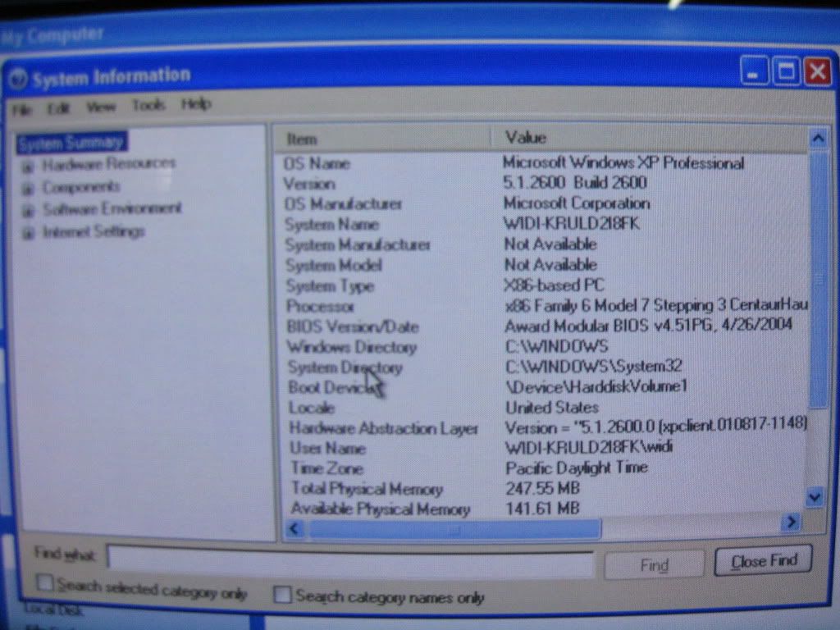
Task: Select the System Model row
Action: click(541, 265)
